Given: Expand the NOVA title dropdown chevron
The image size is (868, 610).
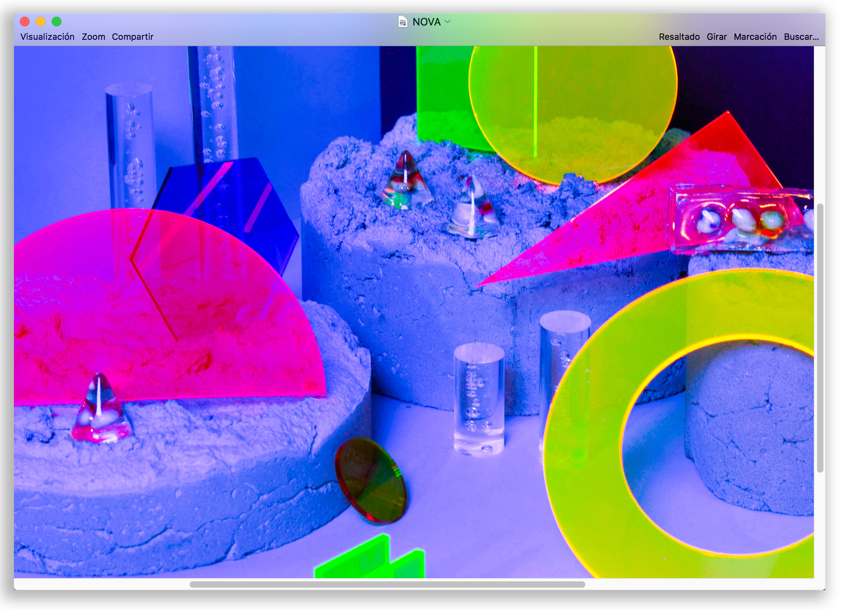Looking at the screenshot, I should (448, 22).
